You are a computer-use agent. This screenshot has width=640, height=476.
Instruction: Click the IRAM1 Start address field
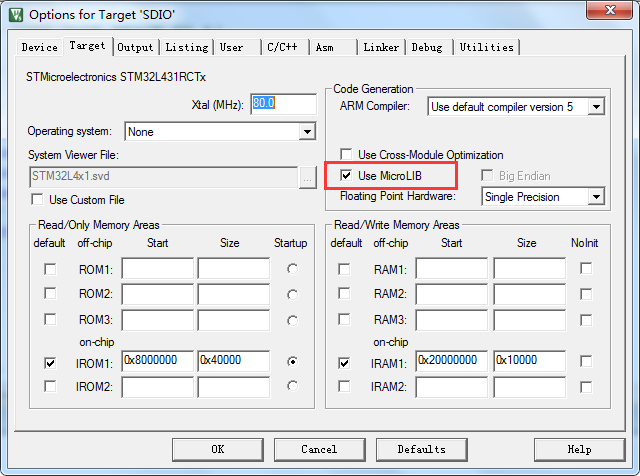tap(451, 361)
